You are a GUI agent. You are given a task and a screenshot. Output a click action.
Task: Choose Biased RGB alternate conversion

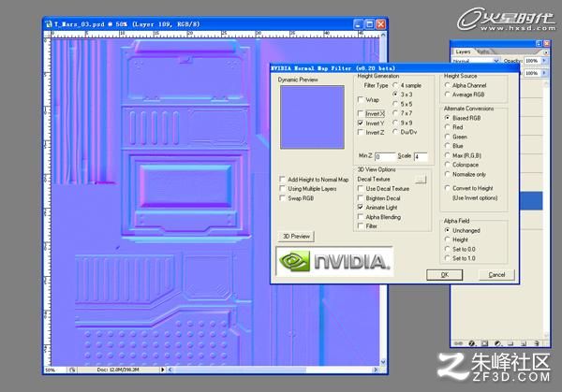[447, 118]
